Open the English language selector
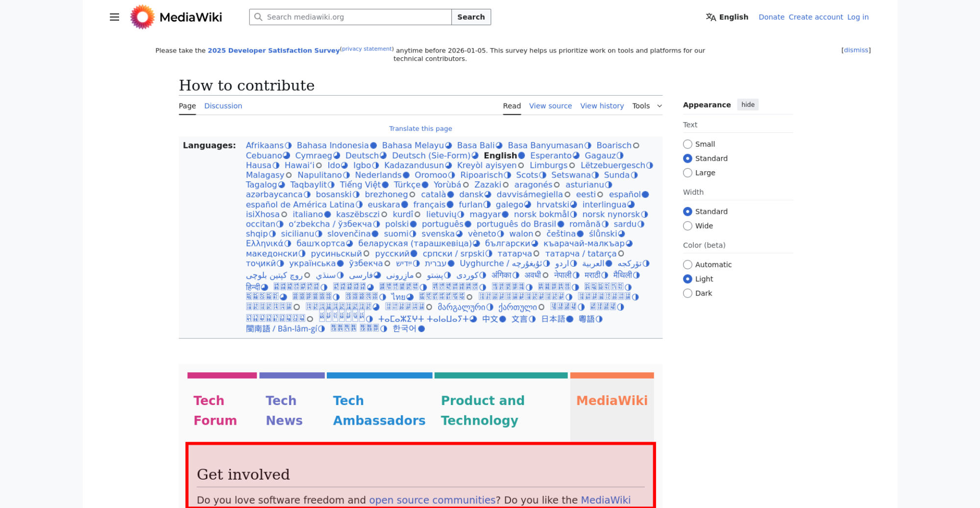This screenshot has width=980, height=508. 727,17
